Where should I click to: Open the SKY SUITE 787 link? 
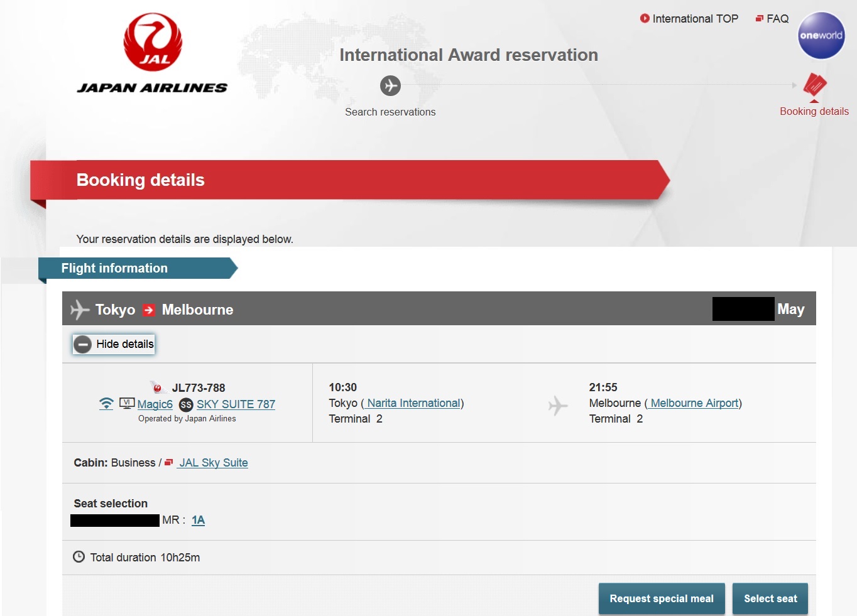click(x=236, y=404)
